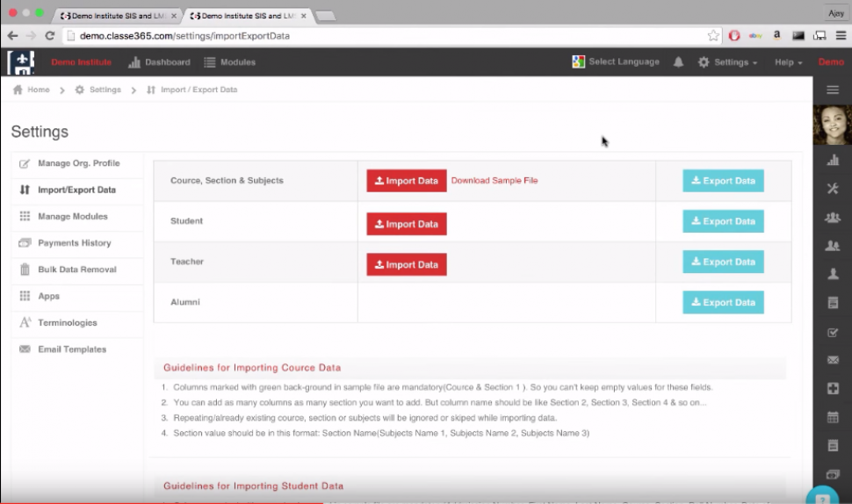Open the bar chart icon in right sidebar
This screenshot has height=504, width=852.
[833, 160]
